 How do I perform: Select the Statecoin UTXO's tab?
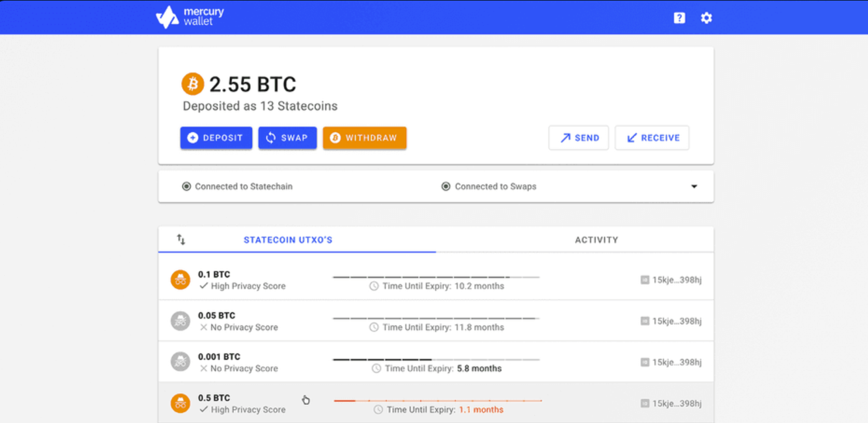tap(288, 239)
